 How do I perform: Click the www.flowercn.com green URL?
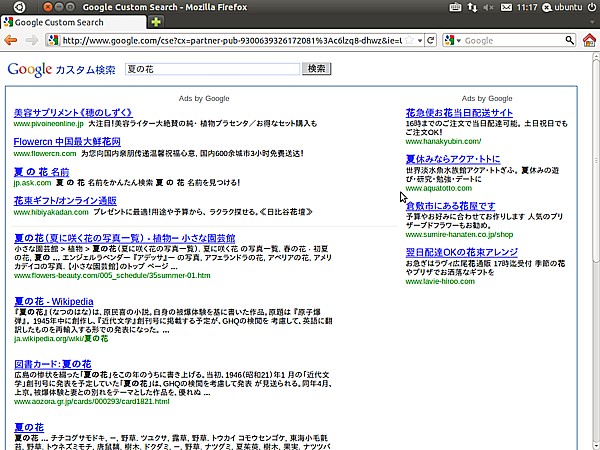point(45,153)
